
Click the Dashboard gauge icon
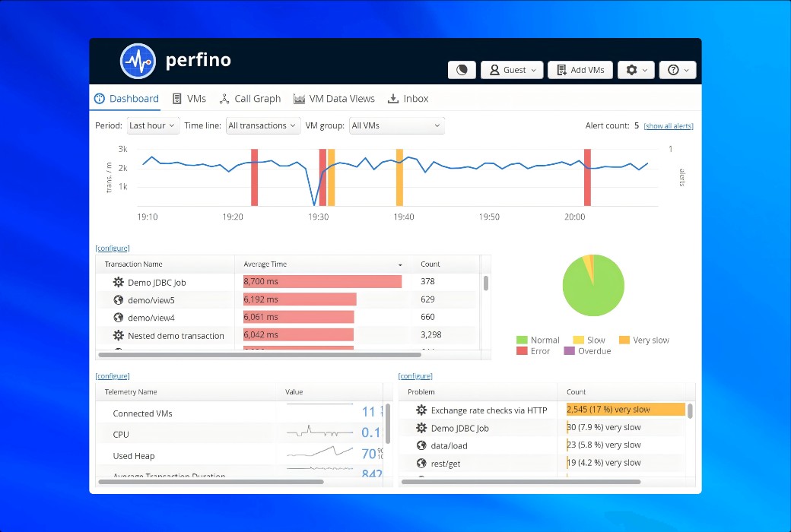[100, 98]
